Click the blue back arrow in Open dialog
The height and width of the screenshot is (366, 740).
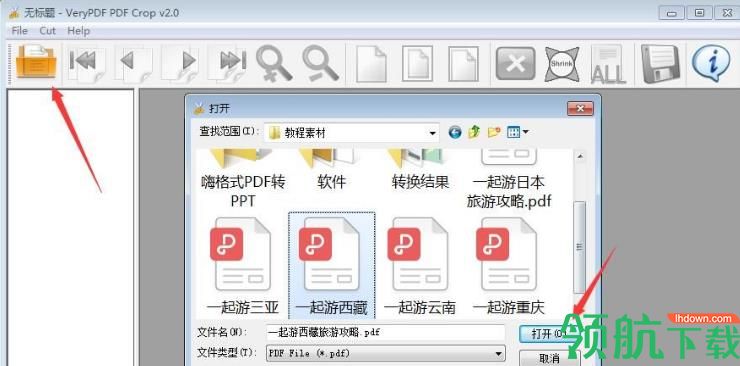(455, 133)
